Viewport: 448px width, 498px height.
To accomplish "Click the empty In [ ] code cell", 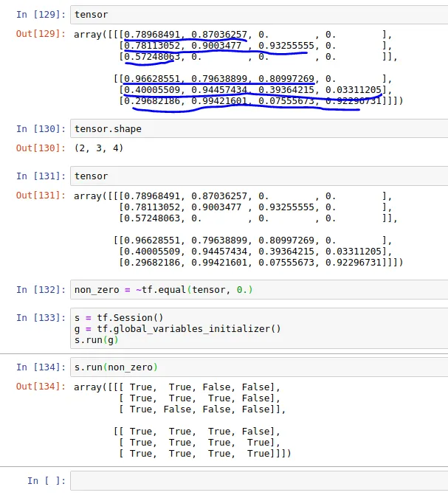I will pos(259,481).
